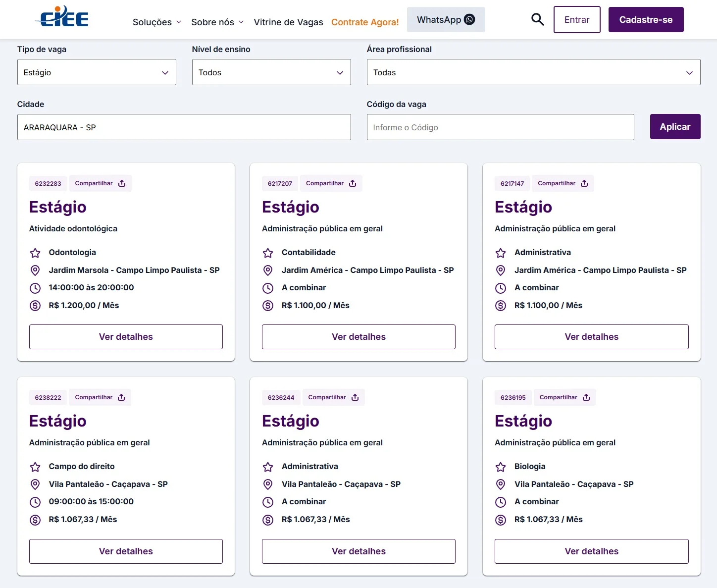View details of Campo do direito vacancy
The width and height of the screenshot is (717, 588).
click(126, 551)
